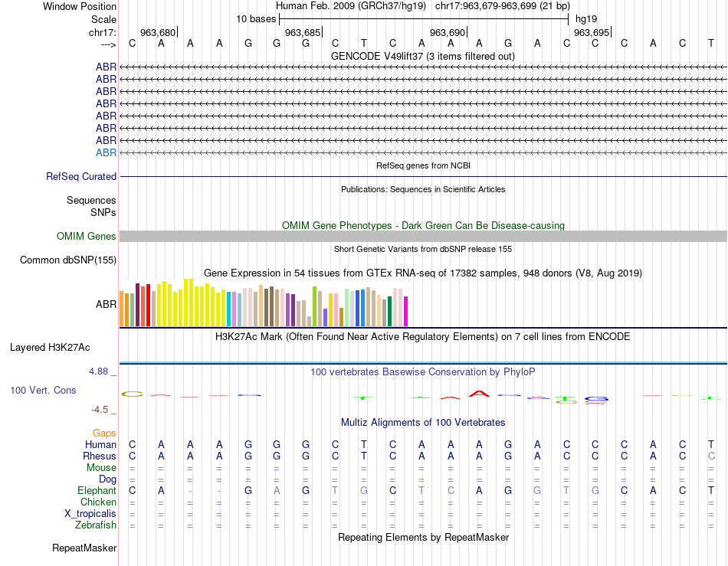This screenshot has height=566, width=728.
Task: Click 'Publications: Sequences in Scientific Articles' title
Action: click(x=423, y=189)
